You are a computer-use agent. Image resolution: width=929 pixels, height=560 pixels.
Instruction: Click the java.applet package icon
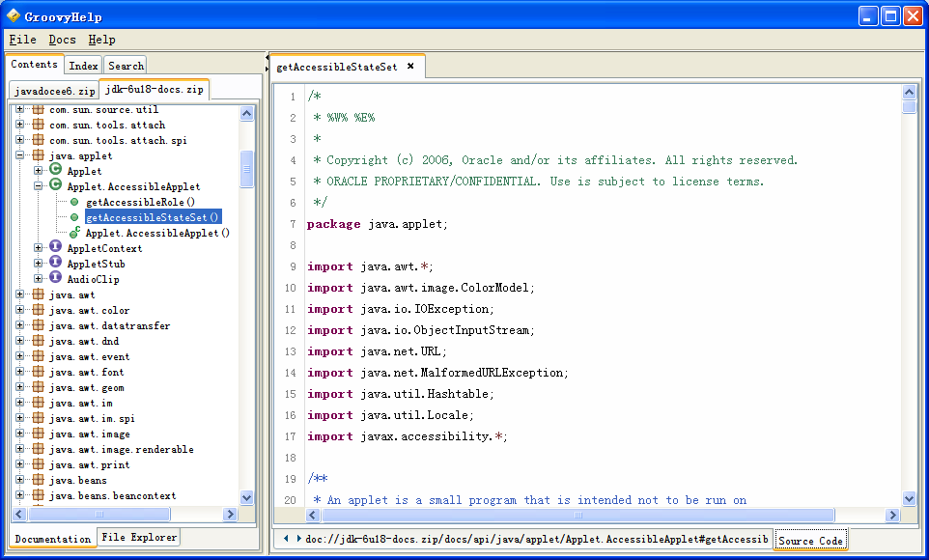38,155
